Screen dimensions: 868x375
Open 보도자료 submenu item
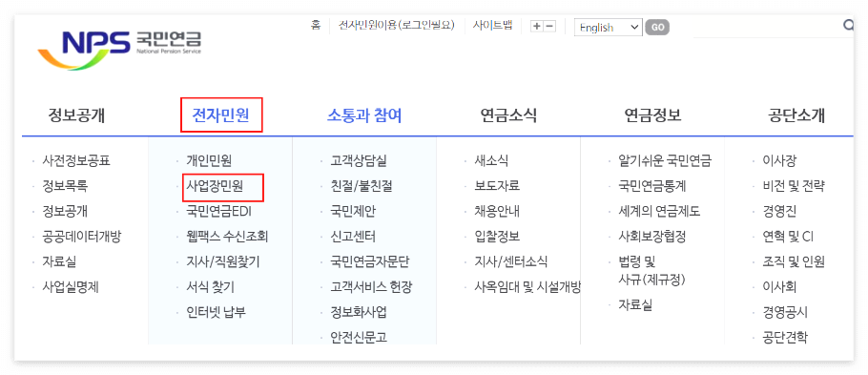497,186
